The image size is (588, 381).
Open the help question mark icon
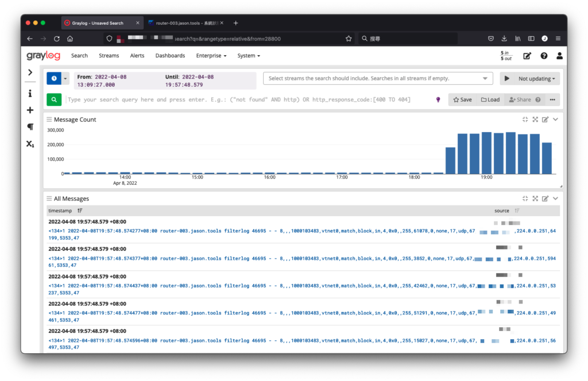[544, 56]
